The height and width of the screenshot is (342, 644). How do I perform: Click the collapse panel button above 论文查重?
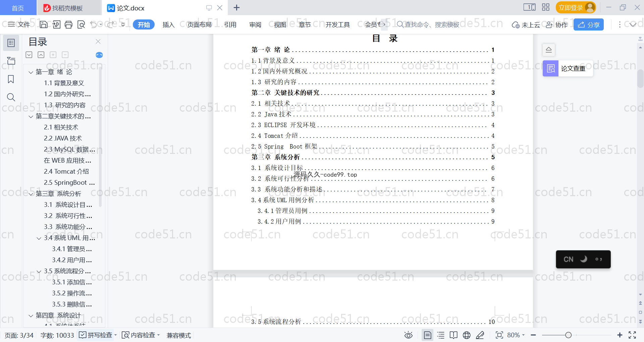click(x=549, y=50)
